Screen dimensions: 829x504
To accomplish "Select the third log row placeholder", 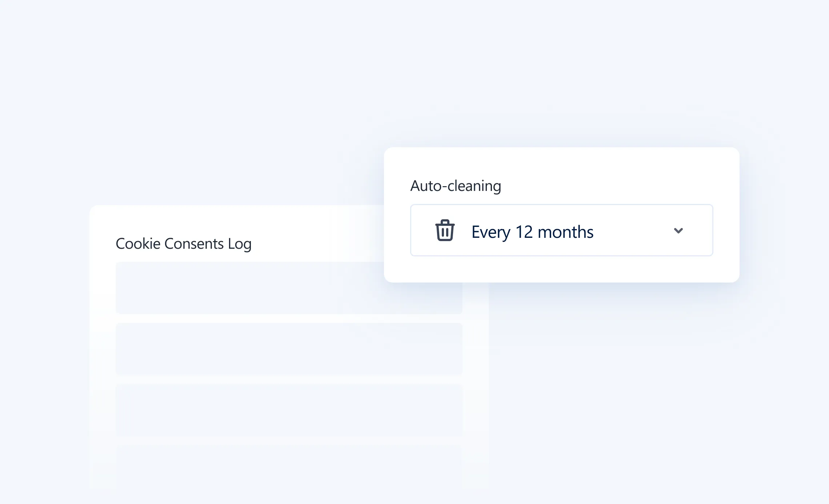I will (x=289, y=410).
